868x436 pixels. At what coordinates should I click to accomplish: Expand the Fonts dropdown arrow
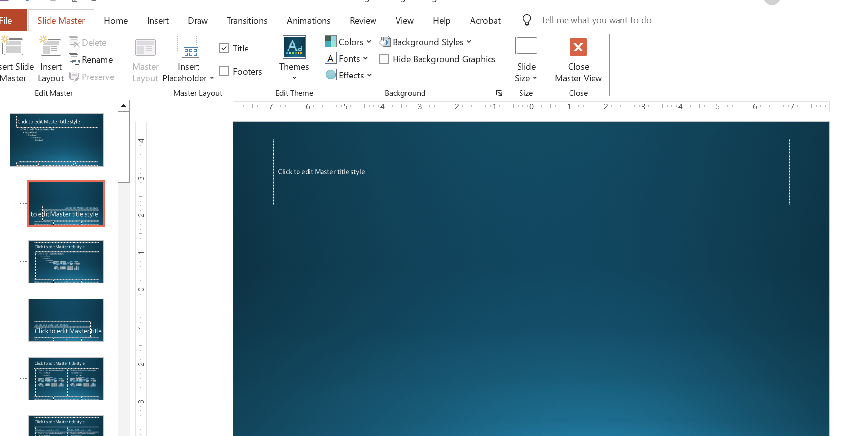point(365,58)
